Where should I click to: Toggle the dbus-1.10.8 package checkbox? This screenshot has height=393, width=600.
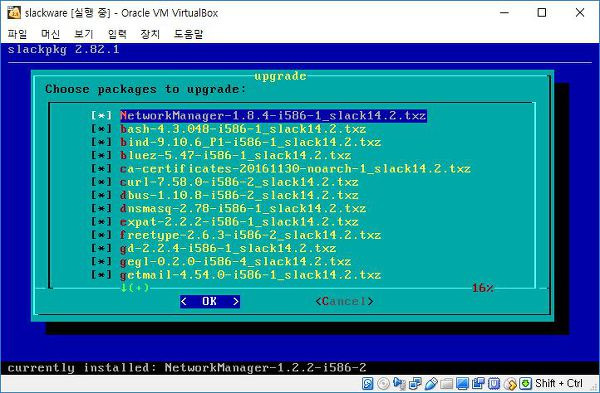pyautogui.click(x=101, y=195)
